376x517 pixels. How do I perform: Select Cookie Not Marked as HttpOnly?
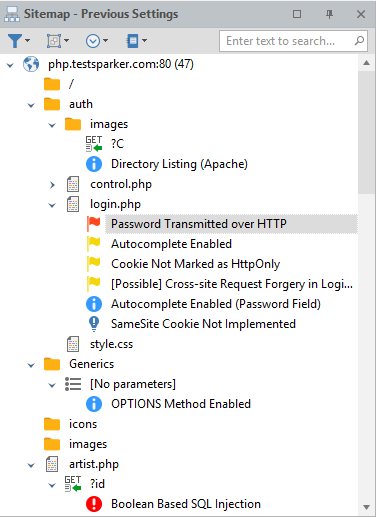click(195, 264)
